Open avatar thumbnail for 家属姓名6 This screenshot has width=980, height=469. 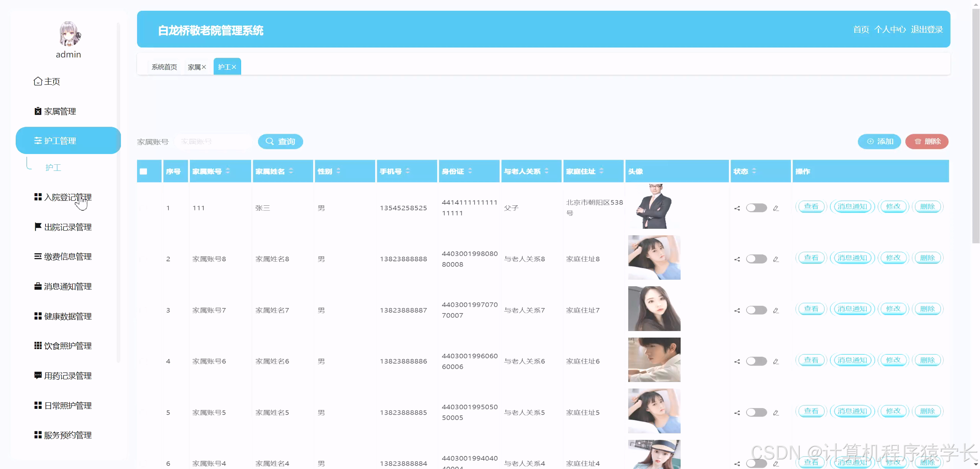pyautogui.click(x=654, y=360)
